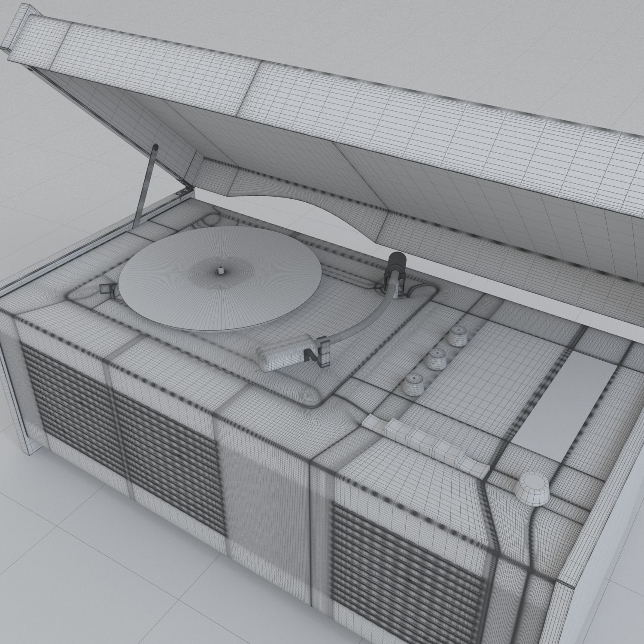Select the round turntable platter
The image size is (644, 644).
click(220, 279)
